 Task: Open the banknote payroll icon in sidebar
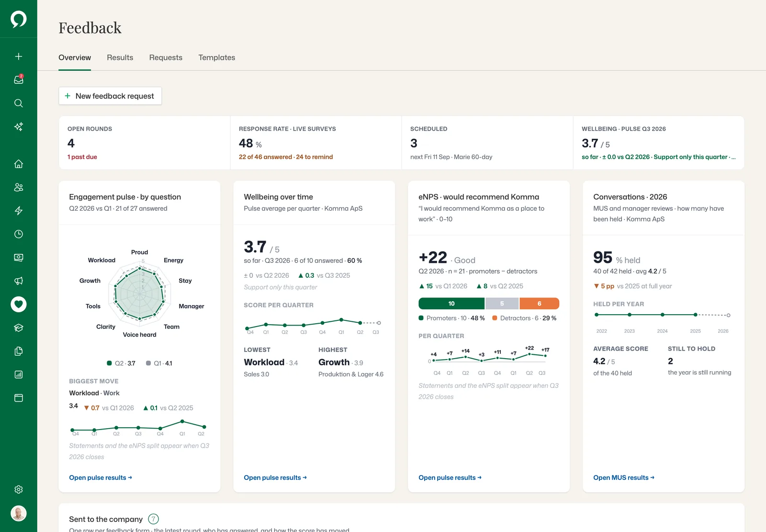coord(19,258)
